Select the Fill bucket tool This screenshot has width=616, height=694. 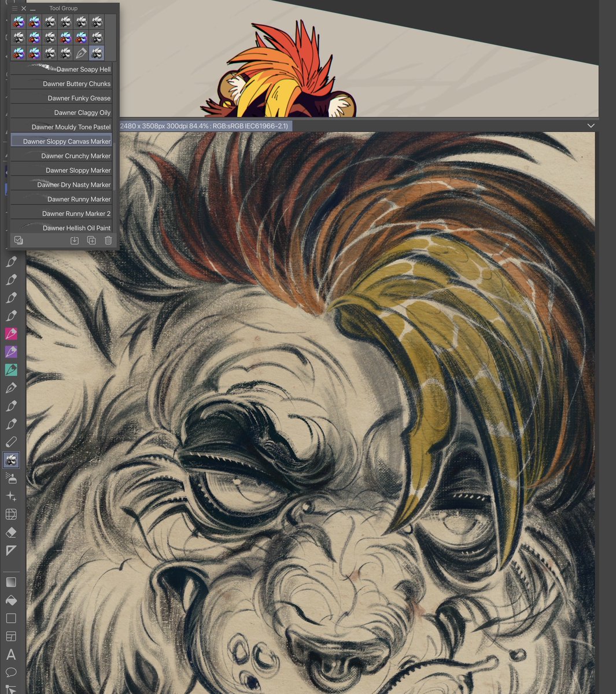pyautogui.click(x=11, y=600)
